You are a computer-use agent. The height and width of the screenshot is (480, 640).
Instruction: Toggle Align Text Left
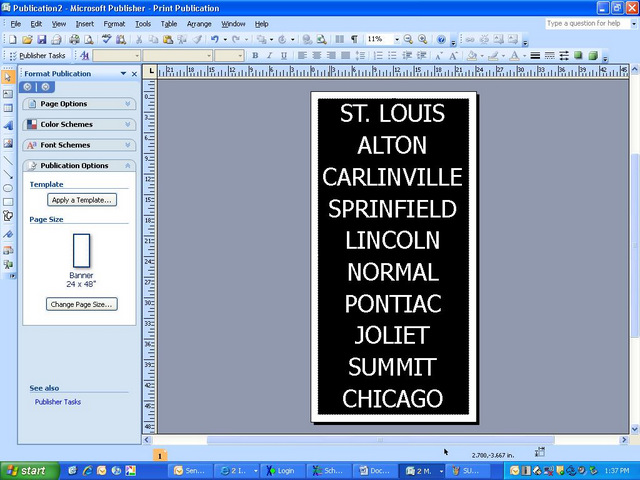coord(302,56)
